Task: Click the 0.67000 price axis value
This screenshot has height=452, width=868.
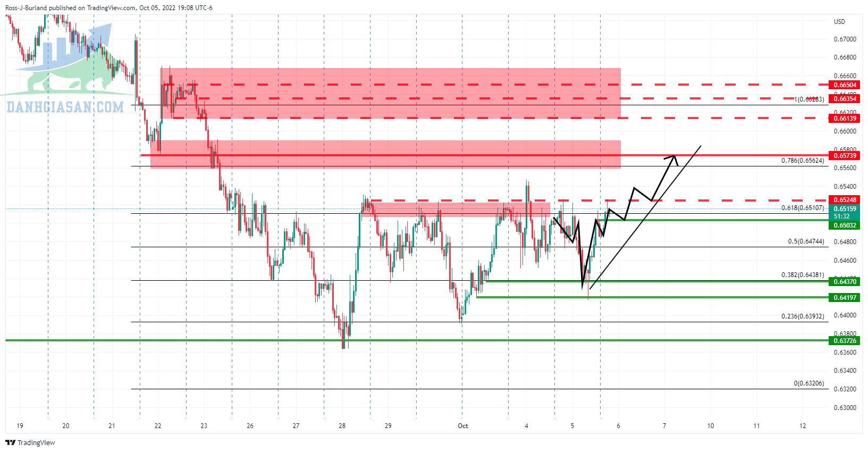Action: pos(845,39)
